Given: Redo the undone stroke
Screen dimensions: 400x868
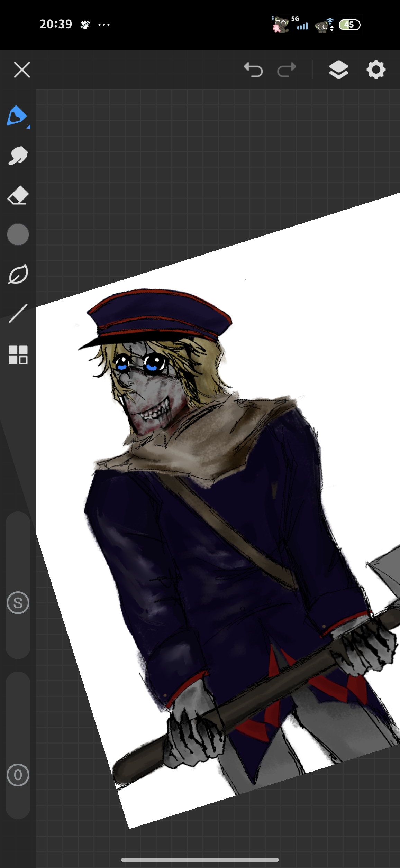Looking at the screenshot, I should click(x=287, y=70).
